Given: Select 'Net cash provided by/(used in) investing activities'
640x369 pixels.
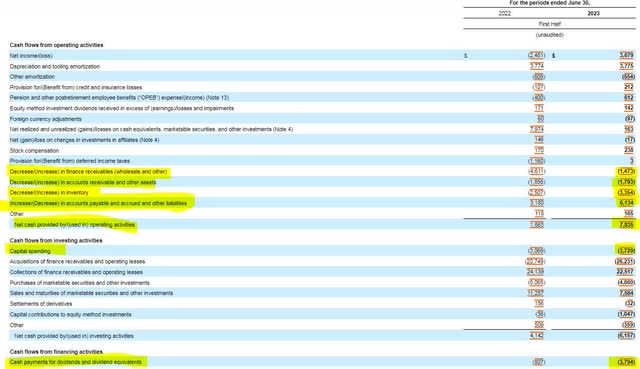Looking at the screenshot, I should [74, 336].
